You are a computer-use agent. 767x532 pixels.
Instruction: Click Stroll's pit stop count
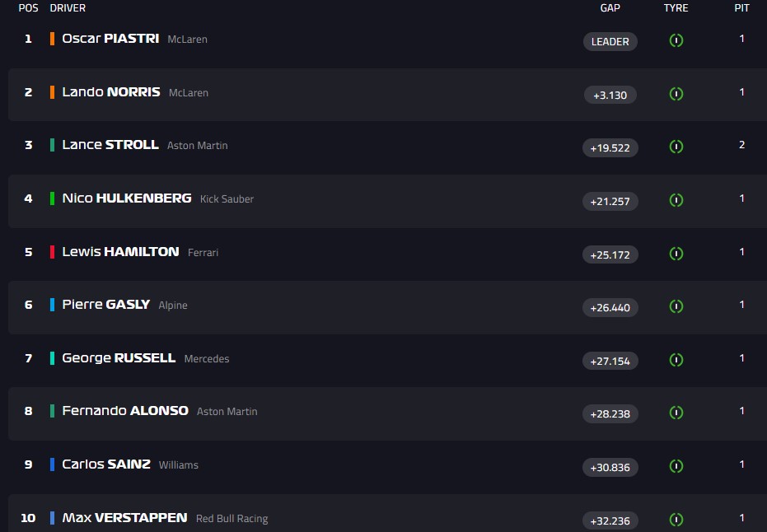[x=741, y=145]
